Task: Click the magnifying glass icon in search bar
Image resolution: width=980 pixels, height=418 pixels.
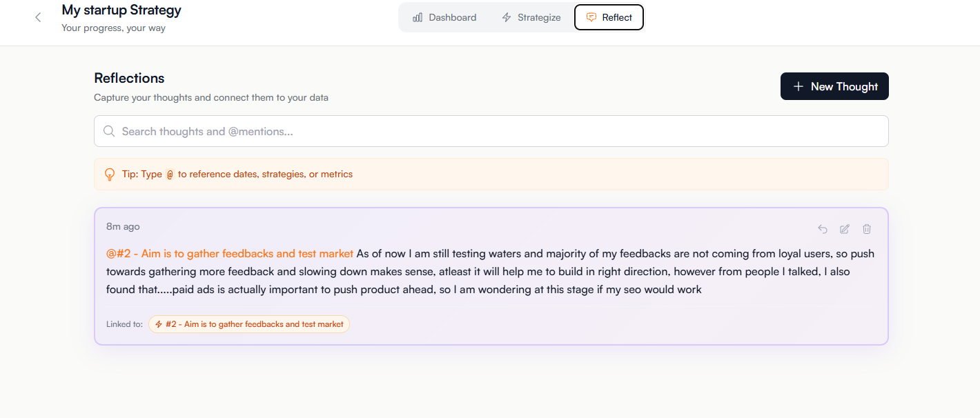Action: tap(109, 131)
